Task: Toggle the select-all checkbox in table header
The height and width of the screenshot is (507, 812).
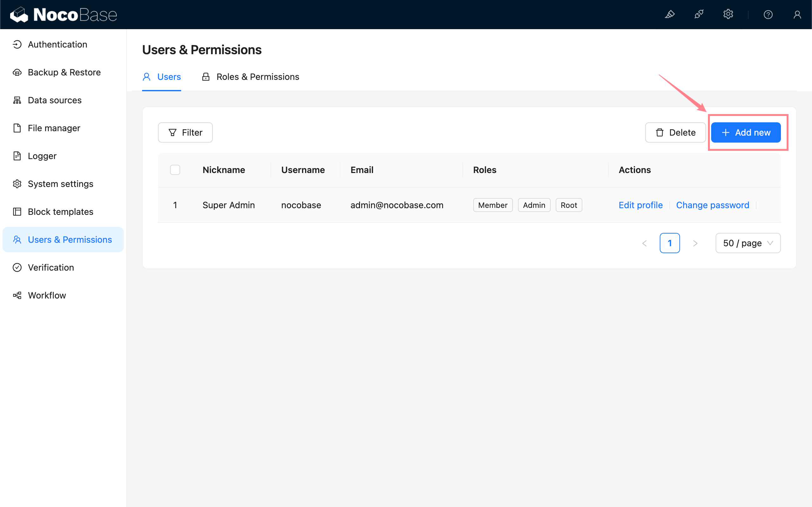Action: pyautogui.click(x=175, y=170)
